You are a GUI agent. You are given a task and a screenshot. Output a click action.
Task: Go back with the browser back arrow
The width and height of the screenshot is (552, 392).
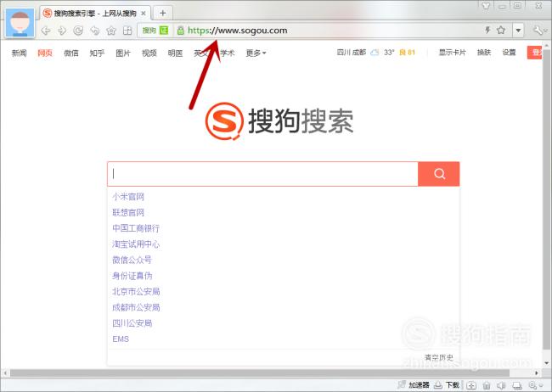click(x=45, y=31)
